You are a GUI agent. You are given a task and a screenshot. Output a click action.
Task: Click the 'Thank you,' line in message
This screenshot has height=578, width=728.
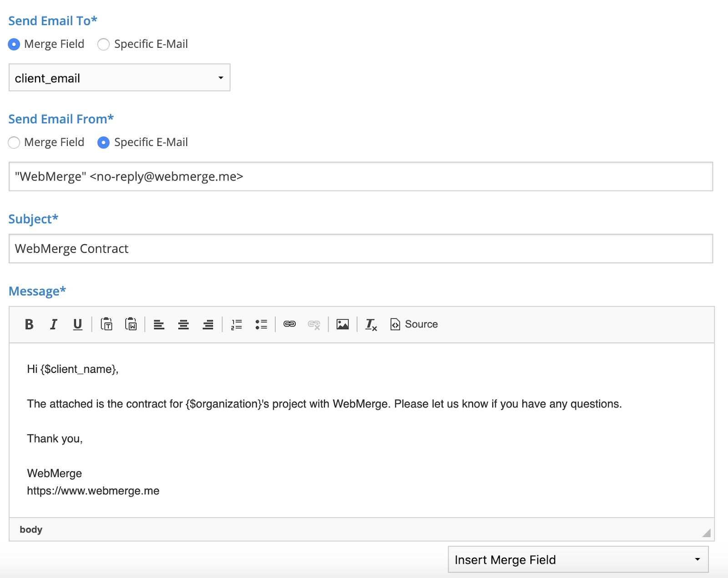tap(55, 438)
